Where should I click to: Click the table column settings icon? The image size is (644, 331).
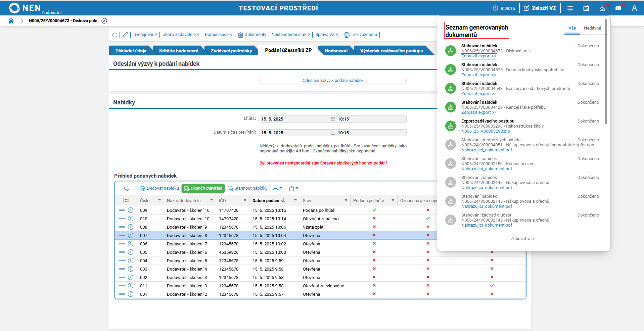(x=126, y=200)
